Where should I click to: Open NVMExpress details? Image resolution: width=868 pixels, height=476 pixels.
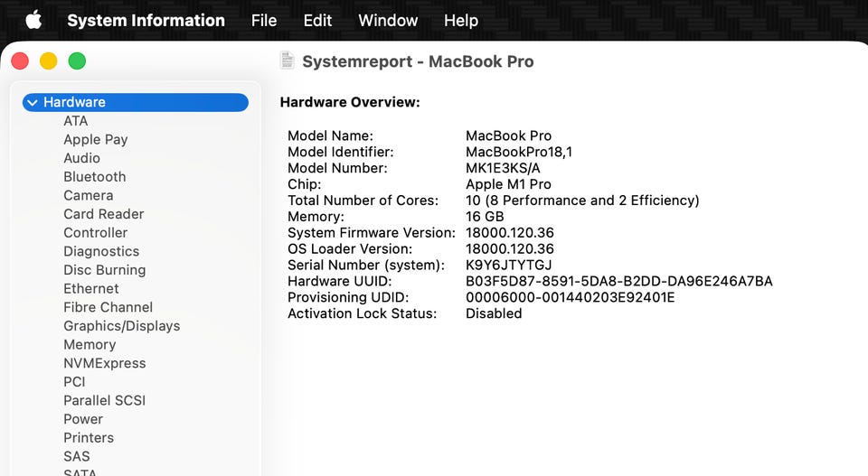point(105,363)
